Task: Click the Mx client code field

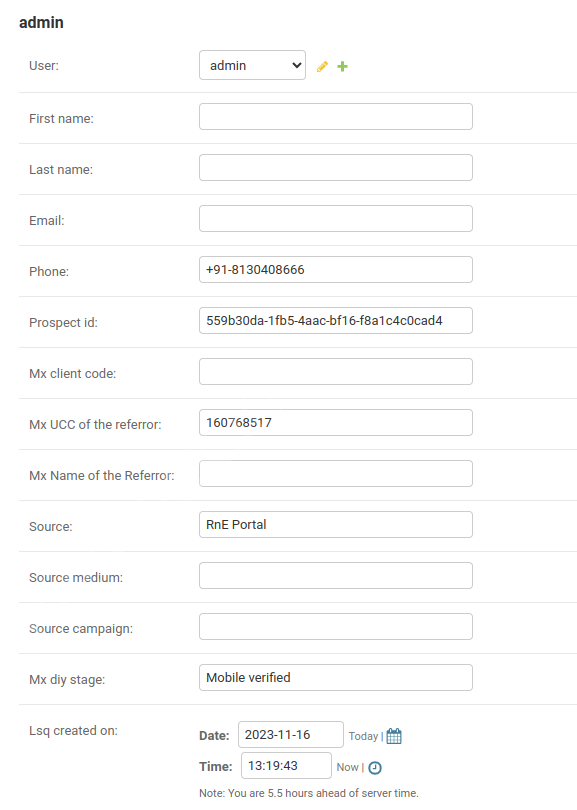Action: tap(336, 371)
